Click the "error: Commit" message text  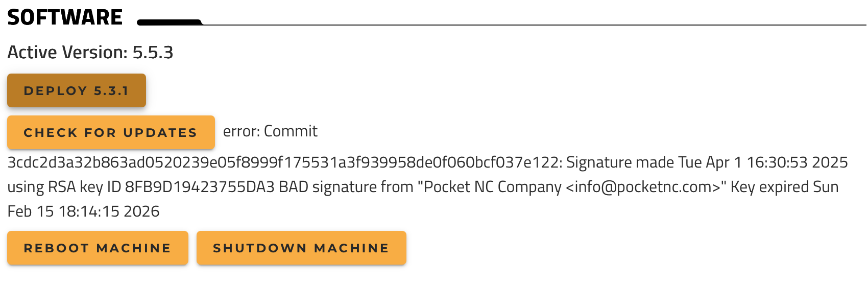pyautogui.click(x=270, y=131)
